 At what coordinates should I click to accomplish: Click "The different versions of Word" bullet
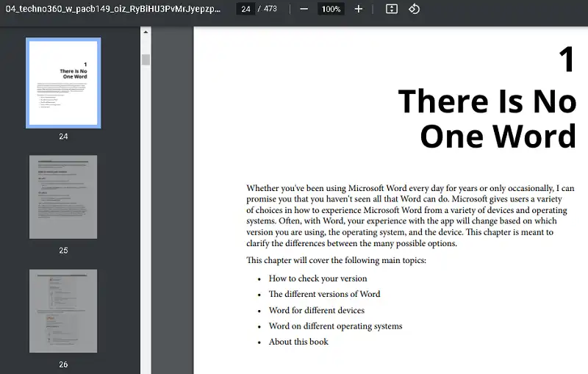click(x=324, y=294)
